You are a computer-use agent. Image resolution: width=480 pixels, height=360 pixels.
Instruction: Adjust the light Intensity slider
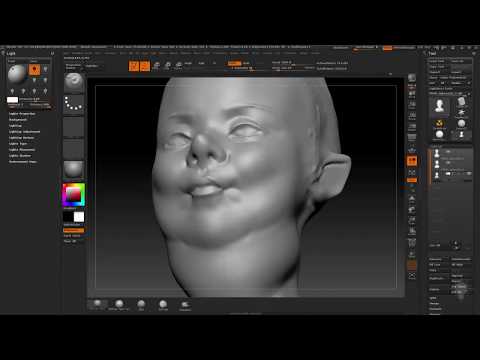(34, 99)
